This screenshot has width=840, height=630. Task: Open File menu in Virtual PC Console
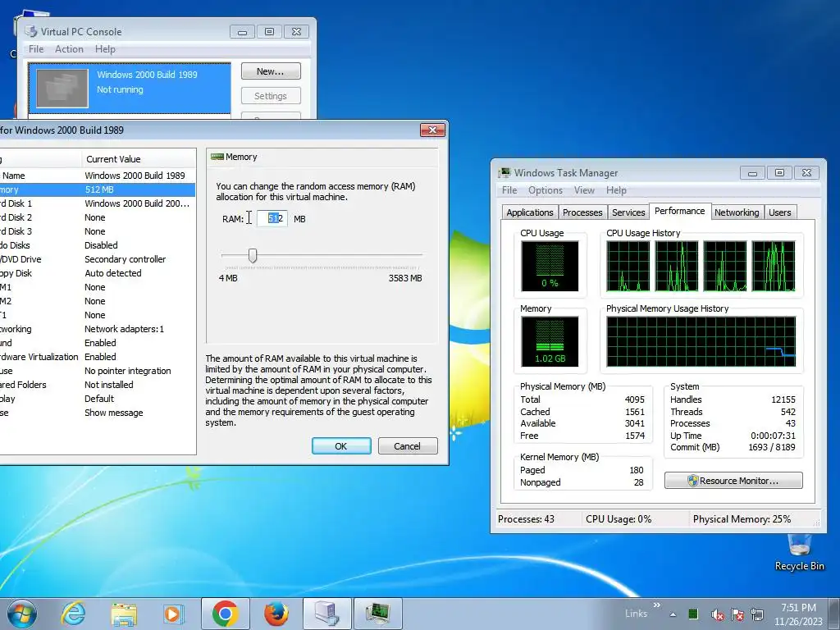click(x=36, y=48)
